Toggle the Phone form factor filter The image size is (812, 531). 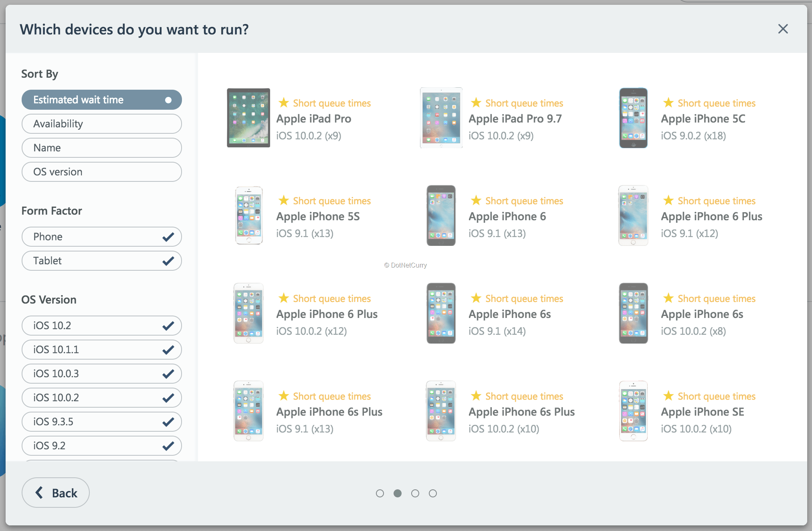tap(102, 237)
